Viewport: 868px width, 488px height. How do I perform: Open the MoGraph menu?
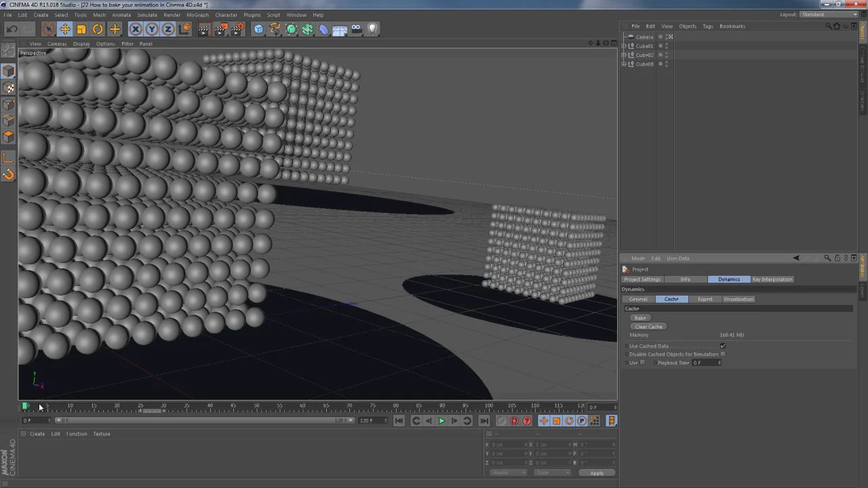tap(197, 14)
